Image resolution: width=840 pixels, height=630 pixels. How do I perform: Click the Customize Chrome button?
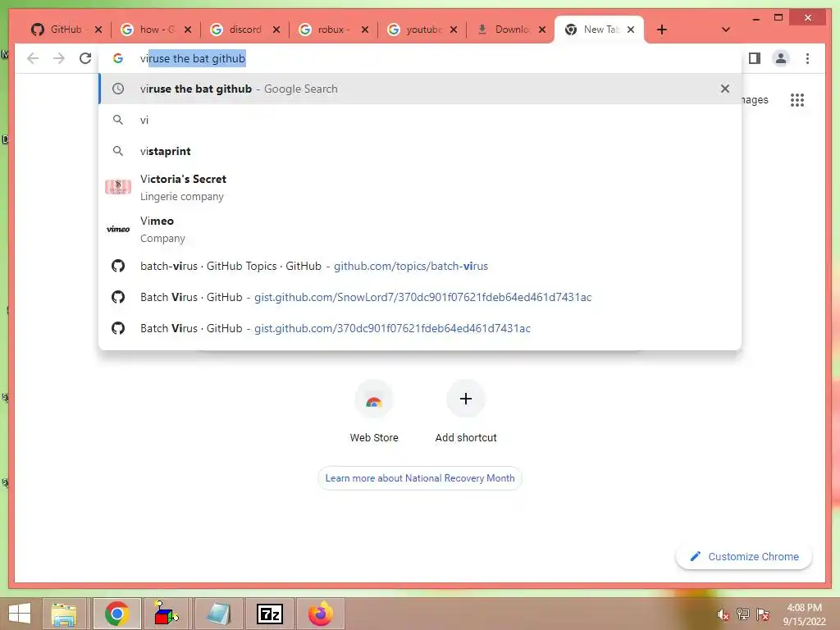point(744,557)
